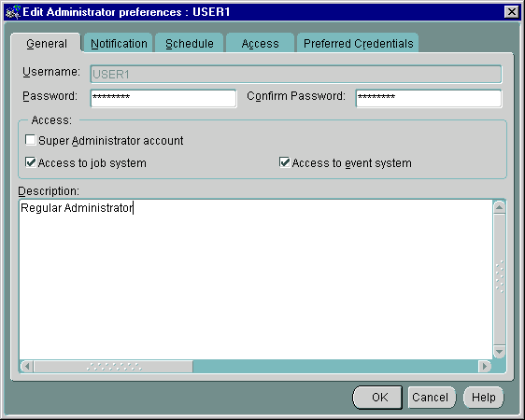525x420 pixels.
Task: Click the horizontal scroll right arrow
Action: [485, 366]
